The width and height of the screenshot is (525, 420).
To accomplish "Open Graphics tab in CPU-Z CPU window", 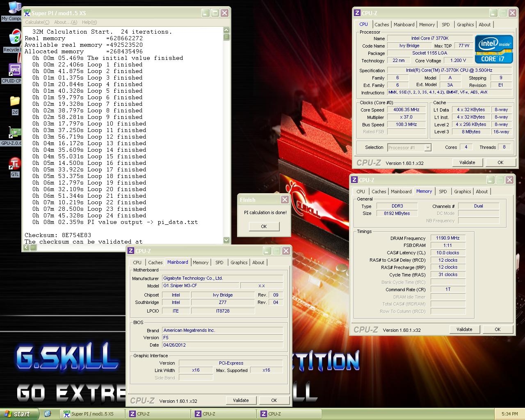I will pyautogui.click(x=465, y=25).
